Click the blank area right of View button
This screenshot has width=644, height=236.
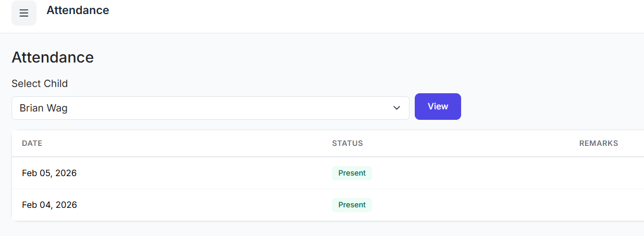coord(547,107)
